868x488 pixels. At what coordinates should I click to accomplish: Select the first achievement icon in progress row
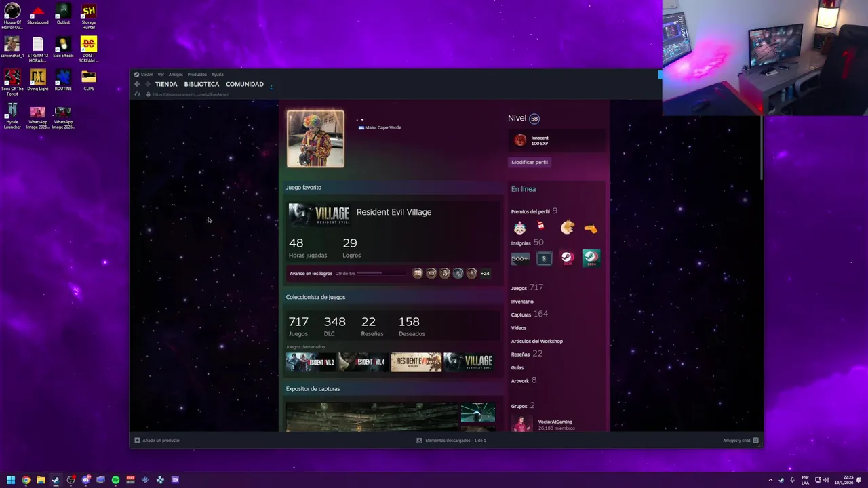418,273
